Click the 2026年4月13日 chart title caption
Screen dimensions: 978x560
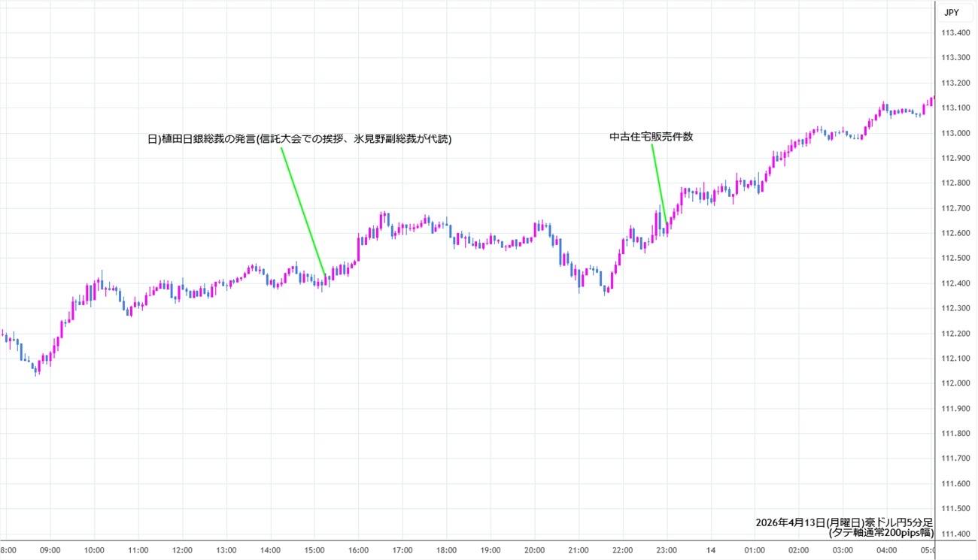point(844,522)
